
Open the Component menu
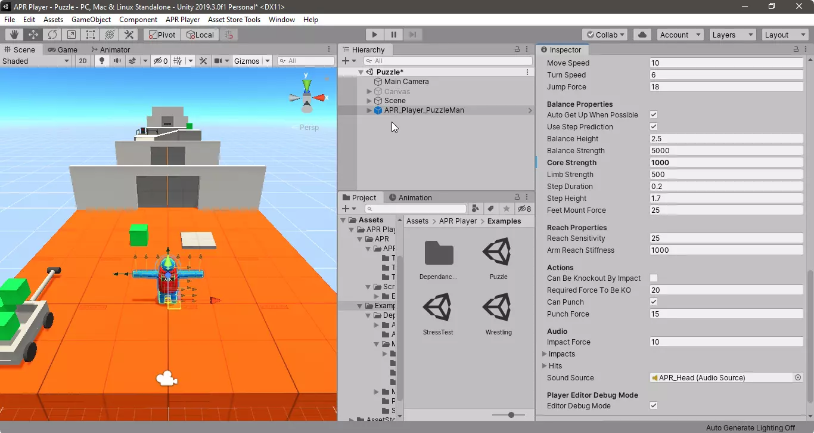pyautogui.click(x=138, y=19)
